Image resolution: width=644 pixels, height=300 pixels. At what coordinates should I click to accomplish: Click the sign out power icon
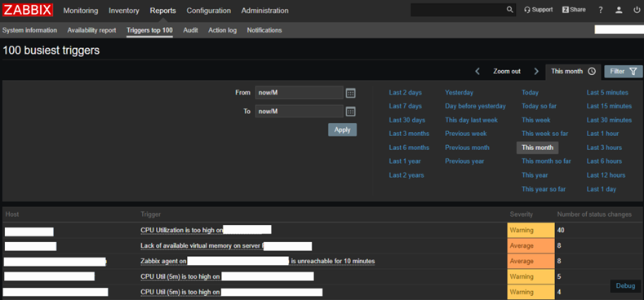point(637,11)
